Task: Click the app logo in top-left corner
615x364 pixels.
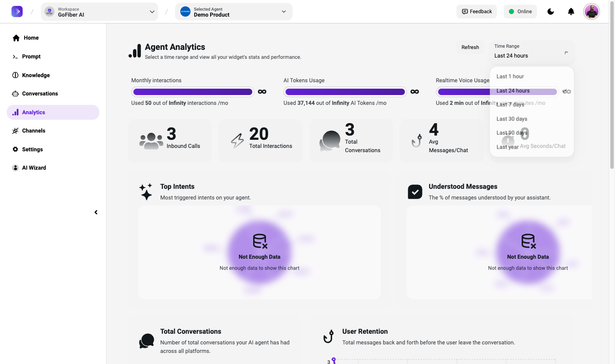Action: point(17,12)
